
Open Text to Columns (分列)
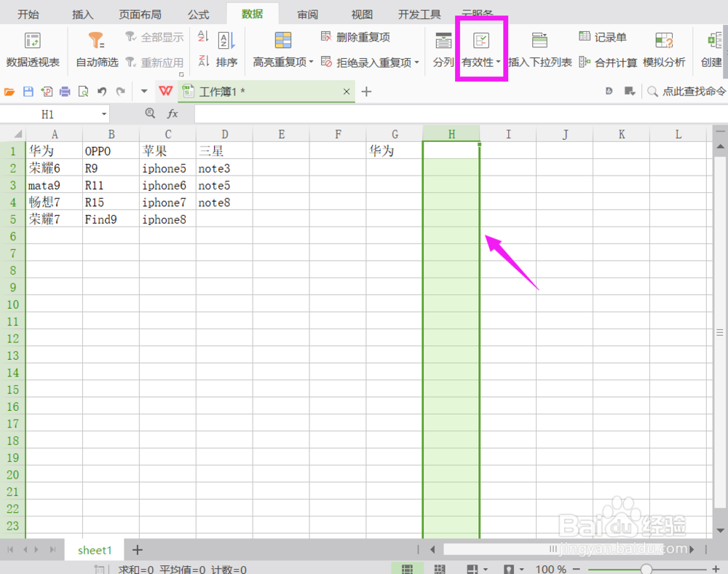[x=443, y=50]
